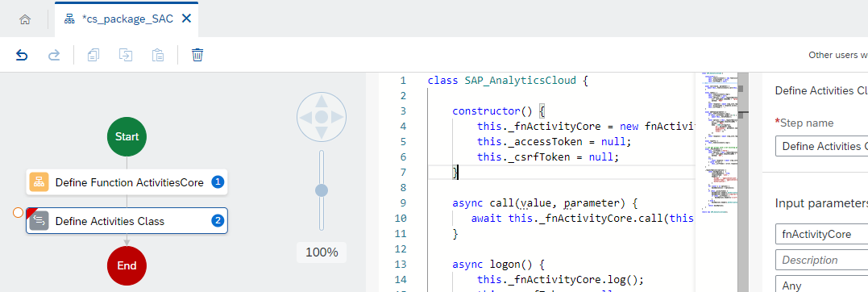Undo the last change
The height and width of the screenshot is (292, 868).
click(x=22, y=55)
